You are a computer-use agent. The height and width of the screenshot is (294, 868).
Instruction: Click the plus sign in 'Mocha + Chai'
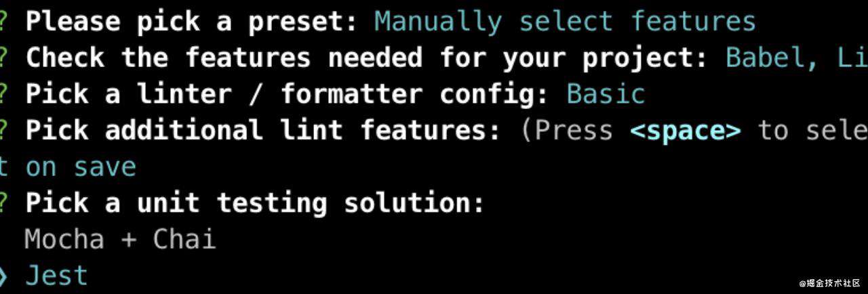(x=129, y=240)
